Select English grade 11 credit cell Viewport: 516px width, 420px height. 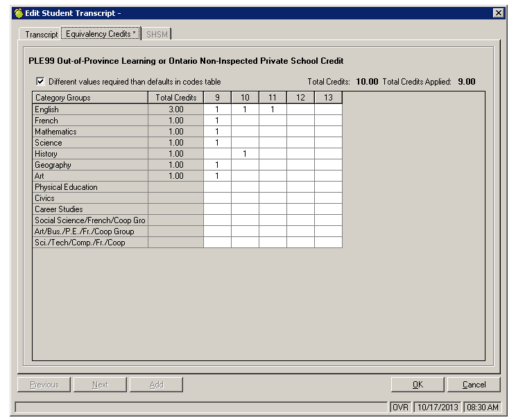click(x=273, y=110)
